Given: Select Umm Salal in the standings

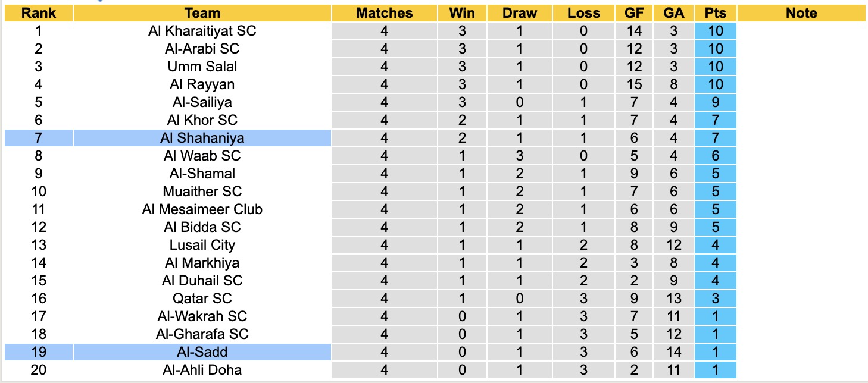Looking at the screenshot, I should click(x=202, y=67).
